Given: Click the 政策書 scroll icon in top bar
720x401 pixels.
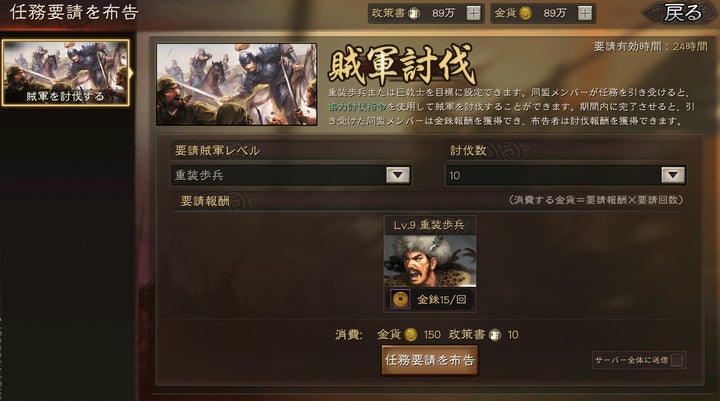Looking at the screenshot, I should click(414, 13).
